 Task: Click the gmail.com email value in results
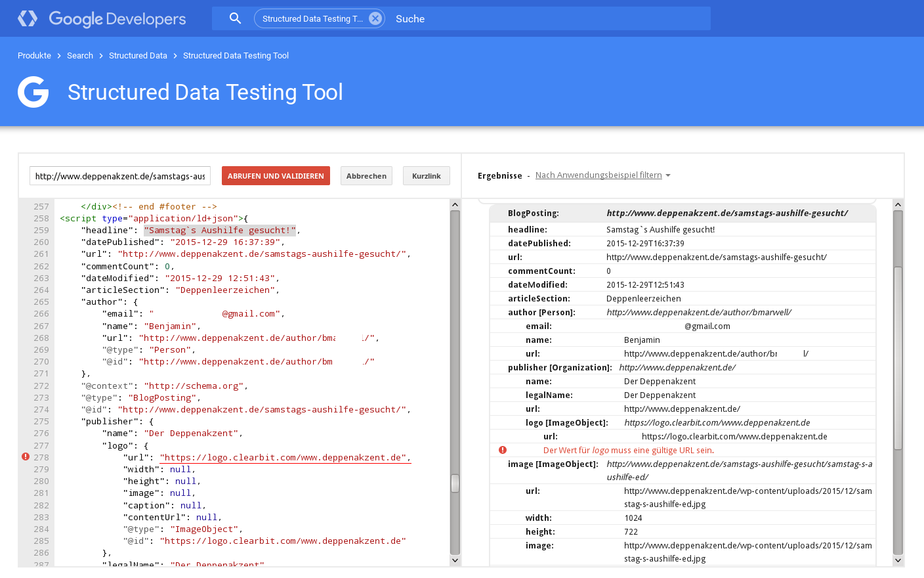click(x=707, y=326)
